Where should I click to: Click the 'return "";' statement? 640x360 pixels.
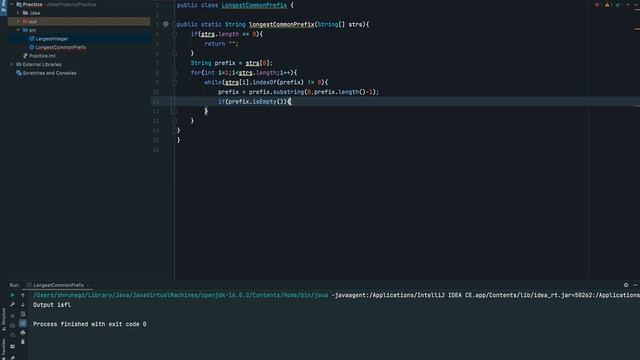221,44
